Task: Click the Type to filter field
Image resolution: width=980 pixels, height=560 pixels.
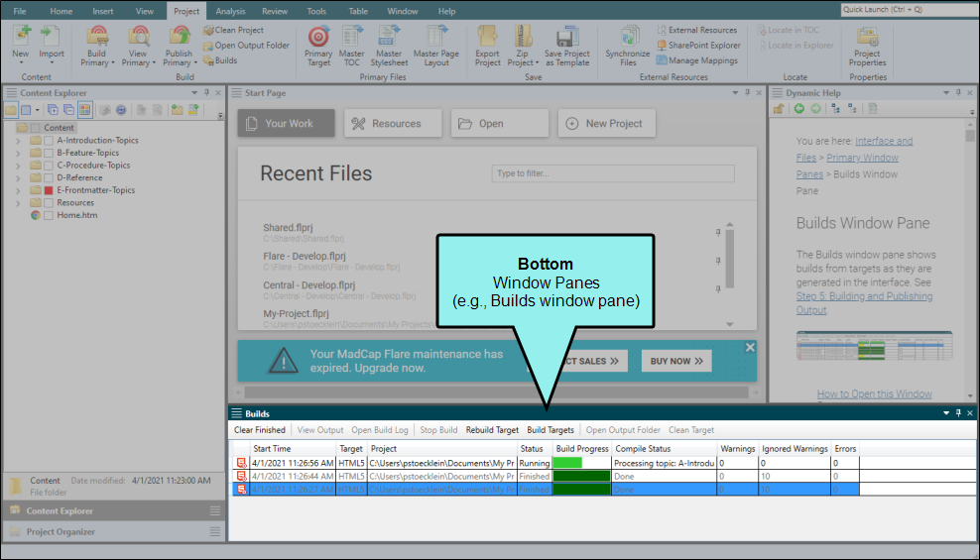Action: (613, 173)
